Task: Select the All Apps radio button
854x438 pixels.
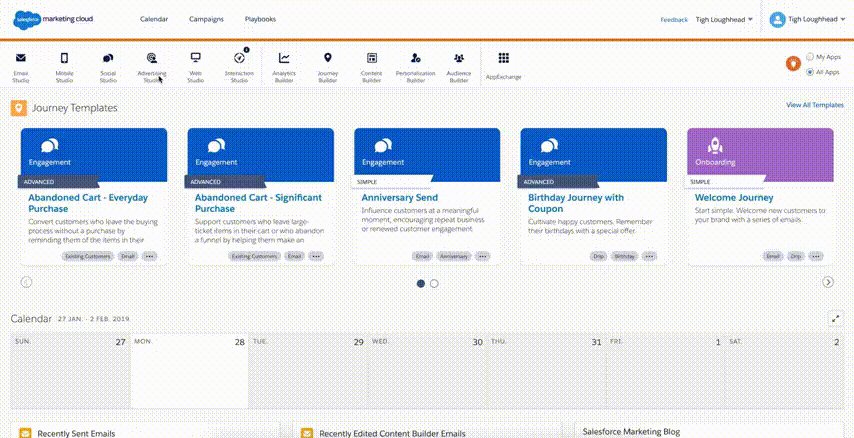Action: [810, 72]
